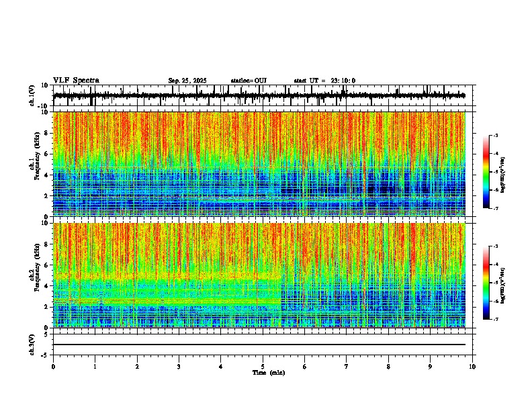
Task: Click the ch.1 color bar log(PSD) label
Action: coord(503,175)
